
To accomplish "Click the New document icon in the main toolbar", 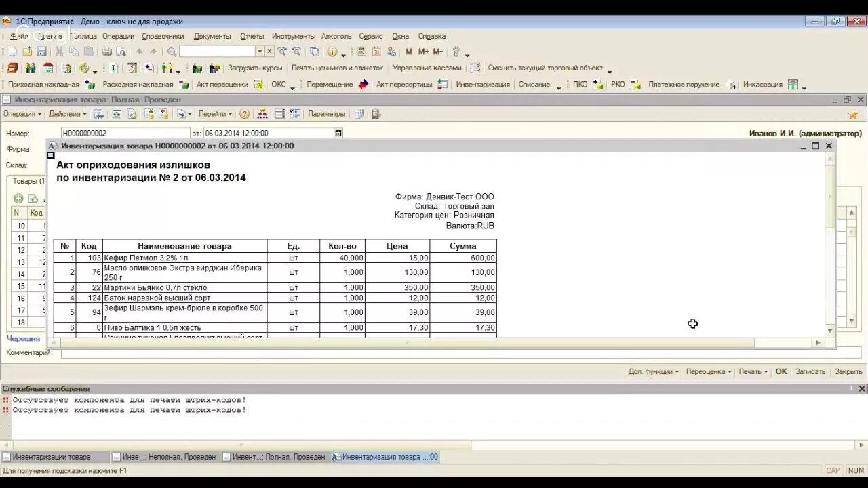I will pos(12,52).
